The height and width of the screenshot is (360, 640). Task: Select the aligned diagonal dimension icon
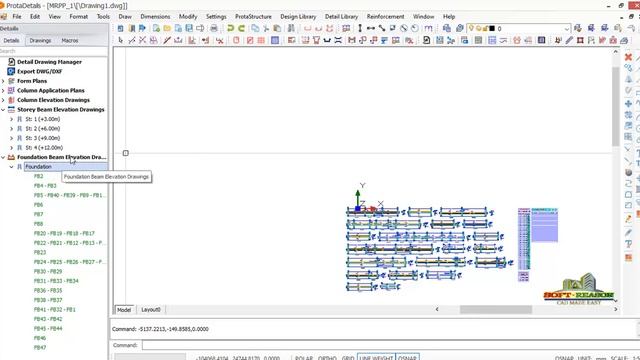point(382,28)
